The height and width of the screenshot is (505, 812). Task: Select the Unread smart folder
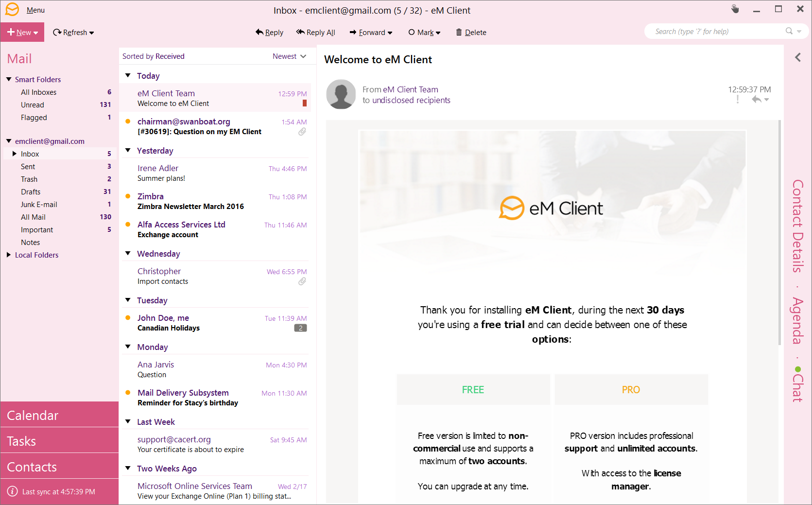coord(60,105)
